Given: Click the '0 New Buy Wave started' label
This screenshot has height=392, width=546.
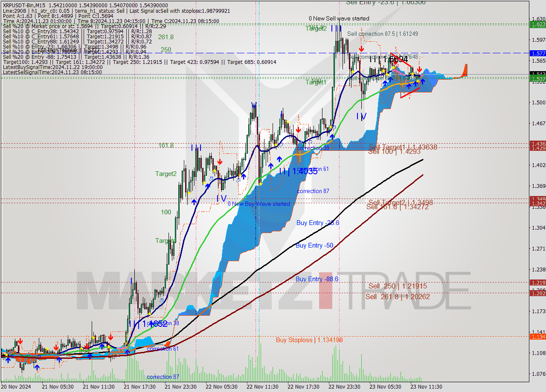Looking at the screenshot, I should (258, 204).
